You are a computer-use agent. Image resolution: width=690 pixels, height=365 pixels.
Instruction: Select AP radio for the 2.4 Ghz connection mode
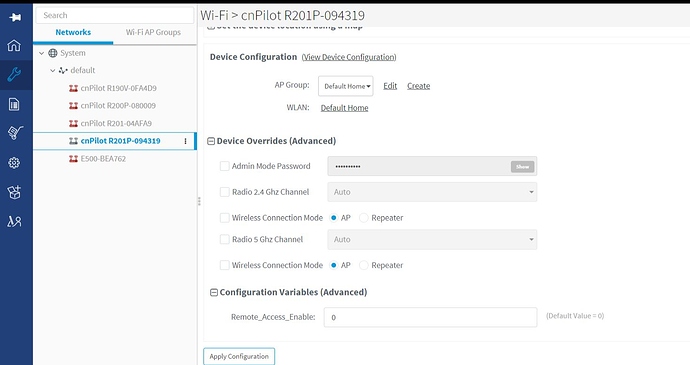coord(334,218)
